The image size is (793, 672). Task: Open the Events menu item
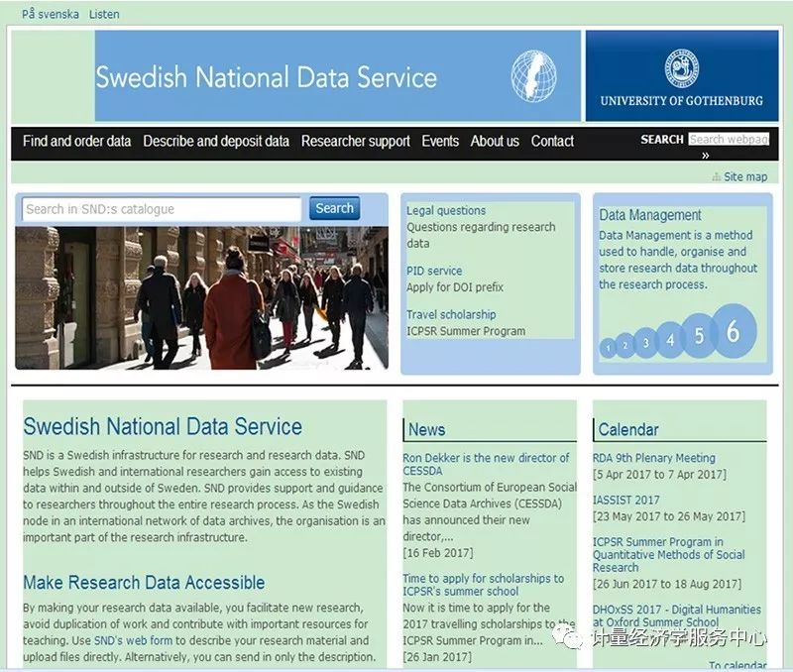(x=440, y=141)
